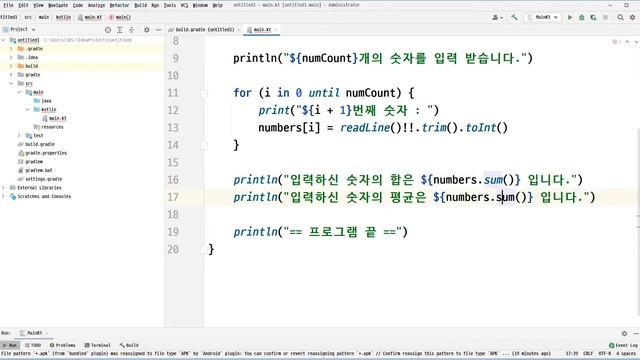Go to next highlighted error arrow

636,42
